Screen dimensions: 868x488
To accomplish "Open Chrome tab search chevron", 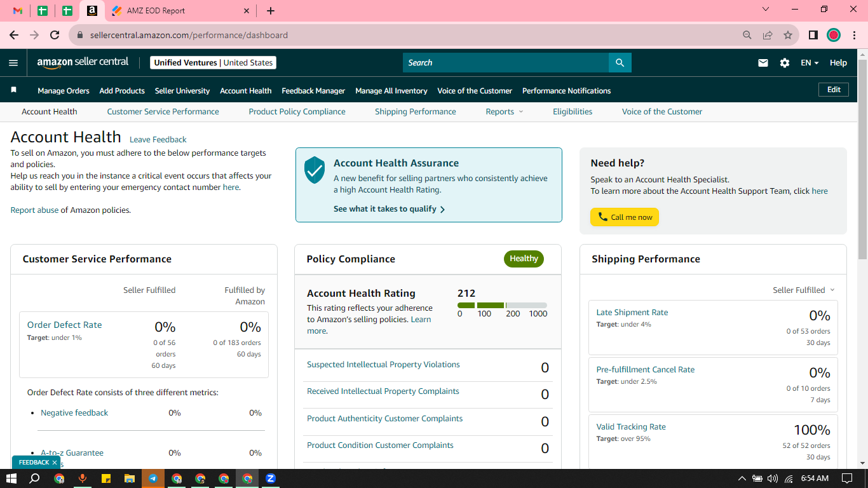I will click(x=765, y=10).
